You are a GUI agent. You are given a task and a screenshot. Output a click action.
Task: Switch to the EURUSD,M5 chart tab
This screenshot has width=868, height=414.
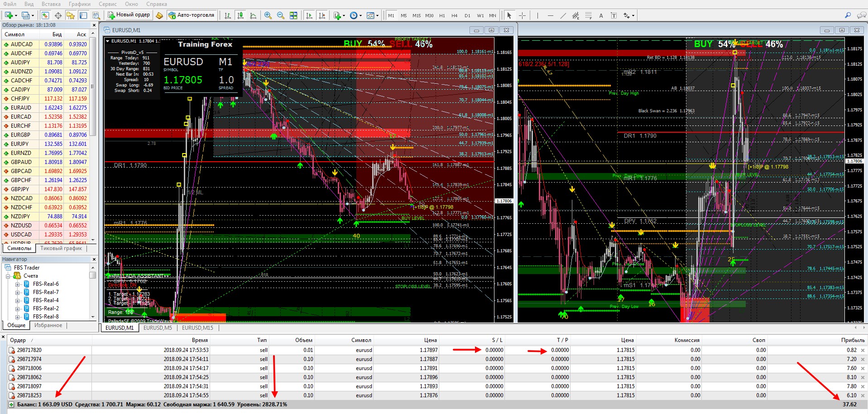(x=158, y=328)
